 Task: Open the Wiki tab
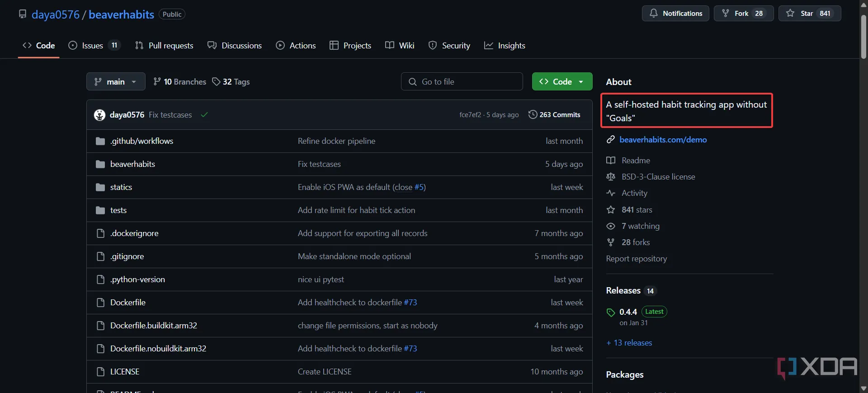tap(400, 46)
